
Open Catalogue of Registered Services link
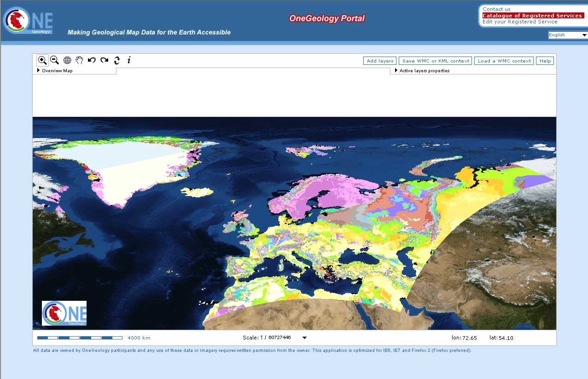coord(533,16)
